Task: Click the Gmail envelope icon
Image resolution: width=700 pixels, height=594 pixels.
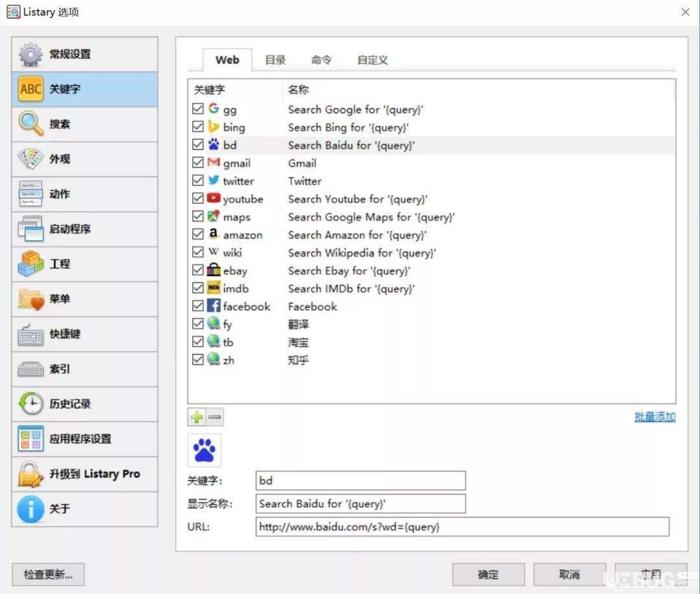Action: (214, 163)
